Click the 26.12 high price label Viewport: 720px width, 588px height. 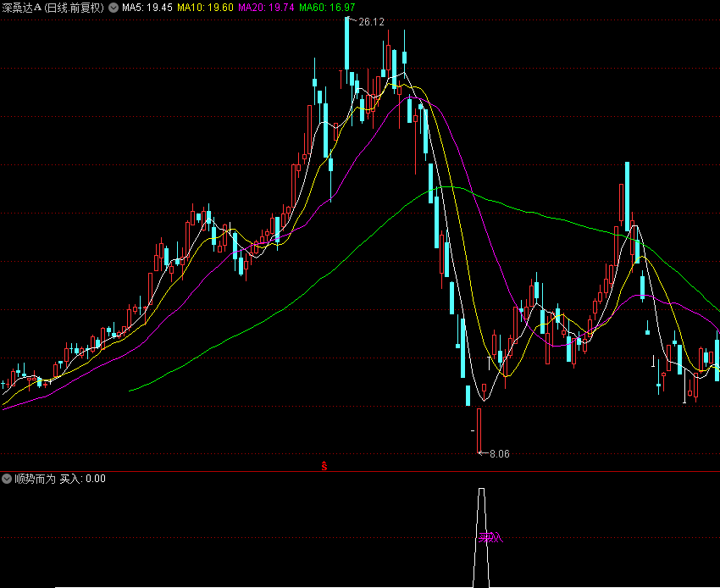point(371,22)
